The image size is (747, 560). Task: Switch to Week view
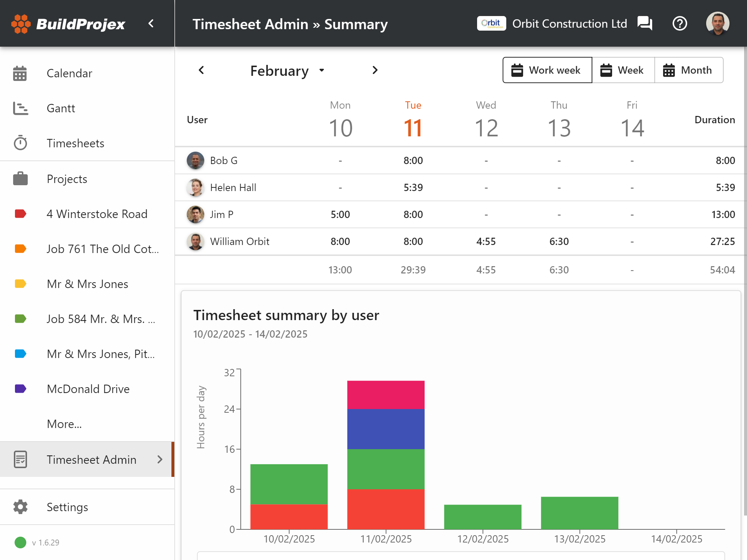623,70
